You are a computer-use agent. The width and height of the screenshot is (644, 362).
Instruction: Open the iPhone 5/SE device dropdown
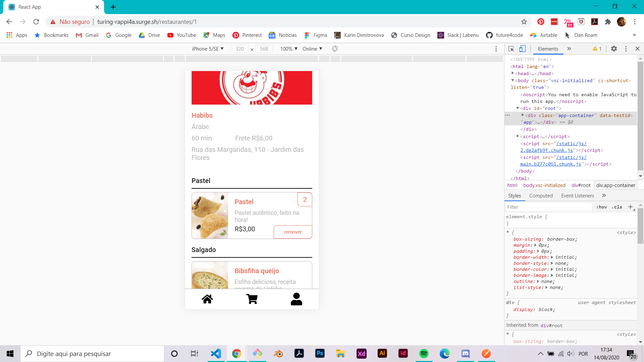(x=208, y=49)
